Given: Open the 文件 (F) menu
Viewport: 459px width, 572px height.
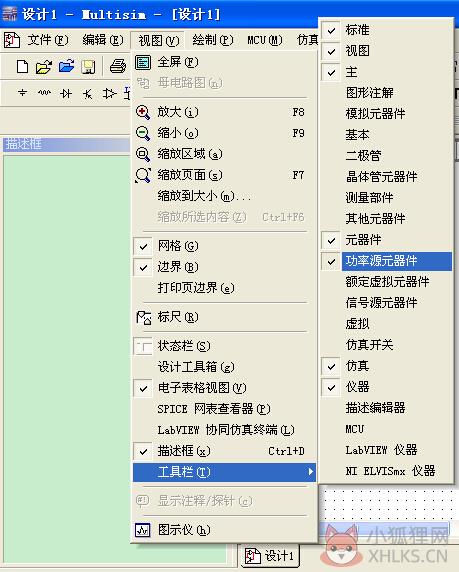Looking at the screenshot, I should tap(47, 40).
